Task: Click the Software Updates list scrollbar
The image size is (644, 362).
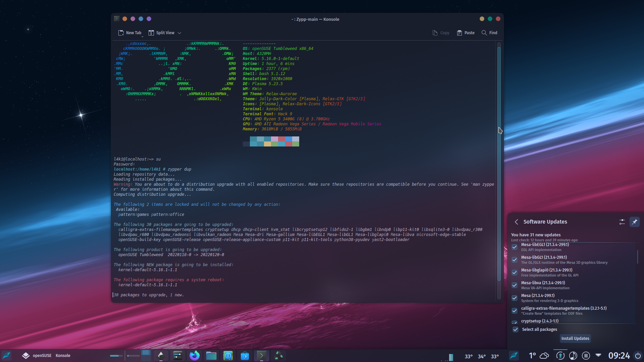Action: coord(637,257)
